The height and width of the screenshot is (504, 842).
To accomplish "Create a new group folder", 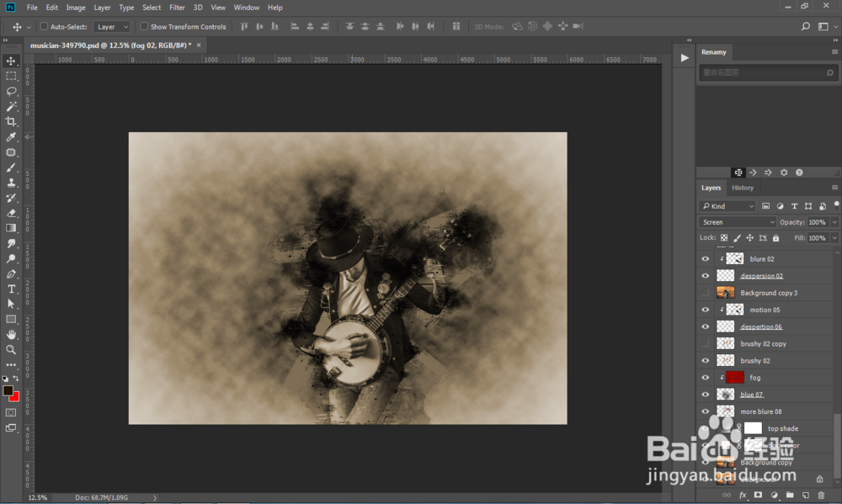I will [790, 495].
